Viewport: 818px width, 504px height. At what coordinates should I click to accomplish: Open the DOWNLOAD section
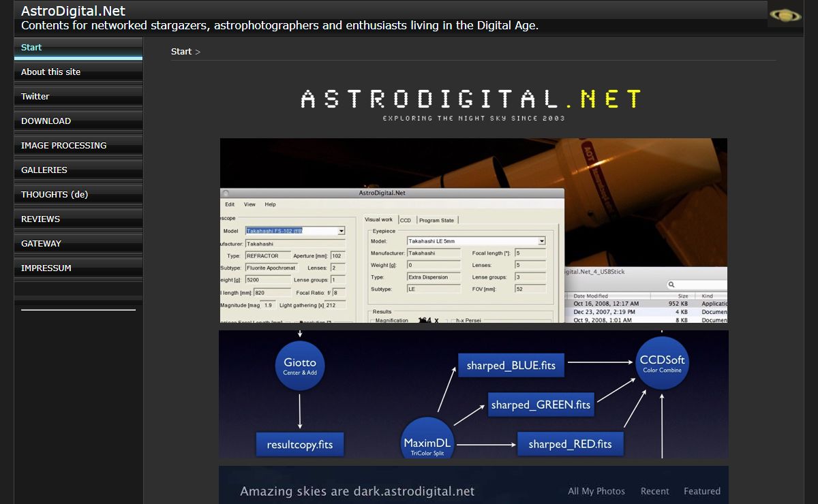coord(78,121)
